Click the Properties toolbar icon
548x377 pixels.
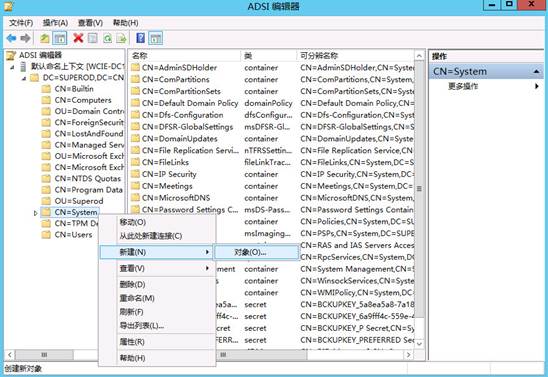[93, 38]
